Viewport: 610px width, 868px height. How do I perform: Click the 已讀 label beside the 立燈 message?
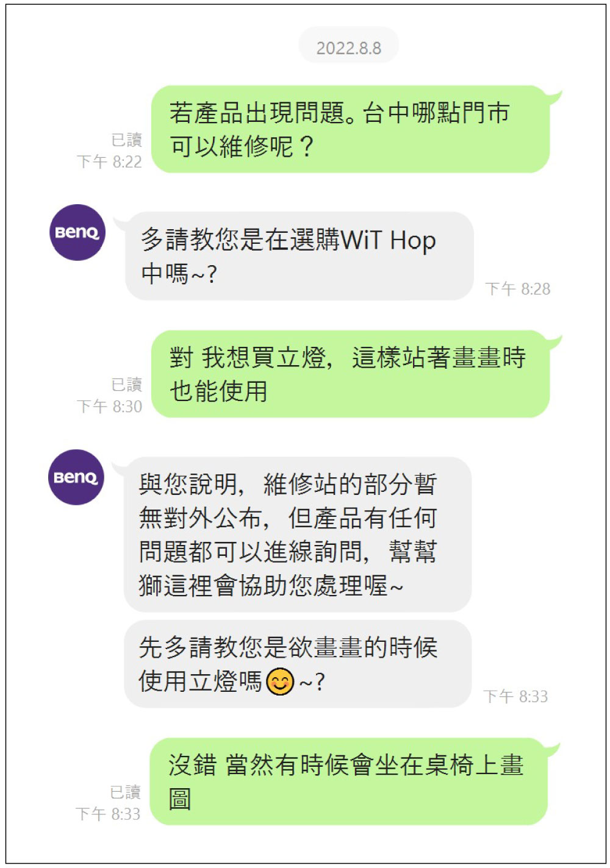pyautogui.click(x=126, y=385)
